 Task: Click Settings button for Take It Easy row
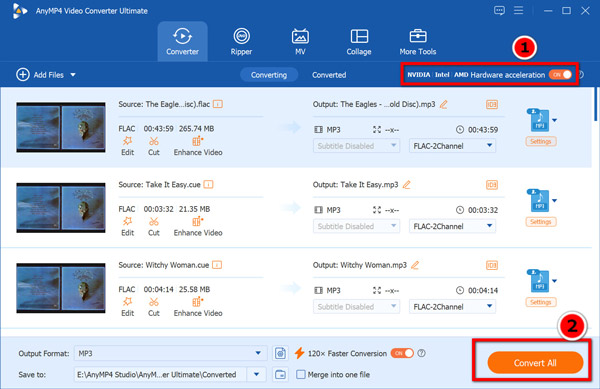(x=541, y=222)
